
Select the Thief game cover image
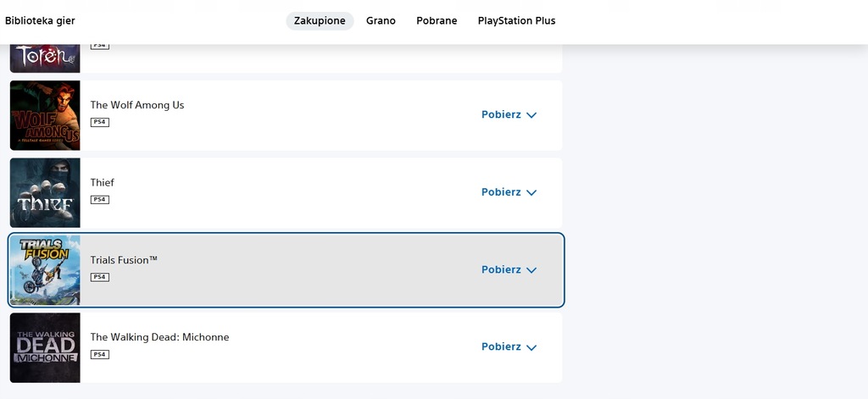(45, 192)
